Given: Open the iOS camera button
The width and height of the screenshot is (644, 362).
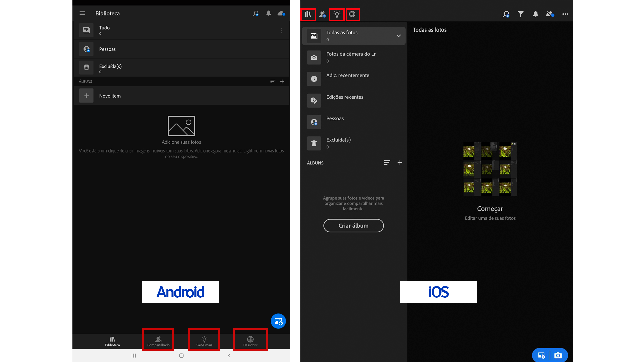Looking at the screenshot, I should (x=558, y=355).
